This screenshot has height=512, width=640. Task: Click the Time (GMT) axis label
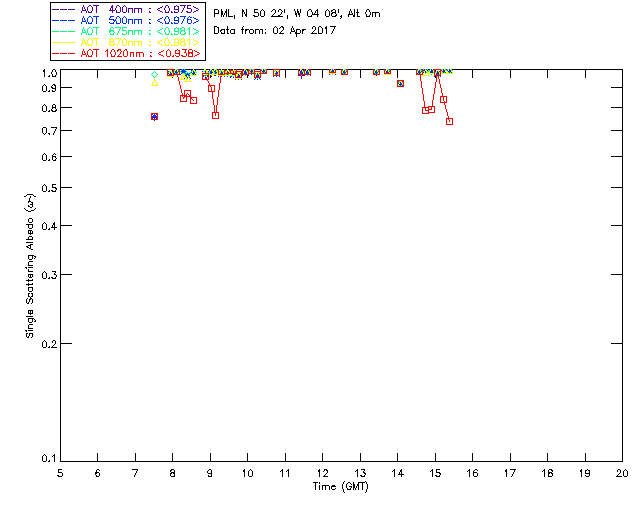(x=340, y=486)
